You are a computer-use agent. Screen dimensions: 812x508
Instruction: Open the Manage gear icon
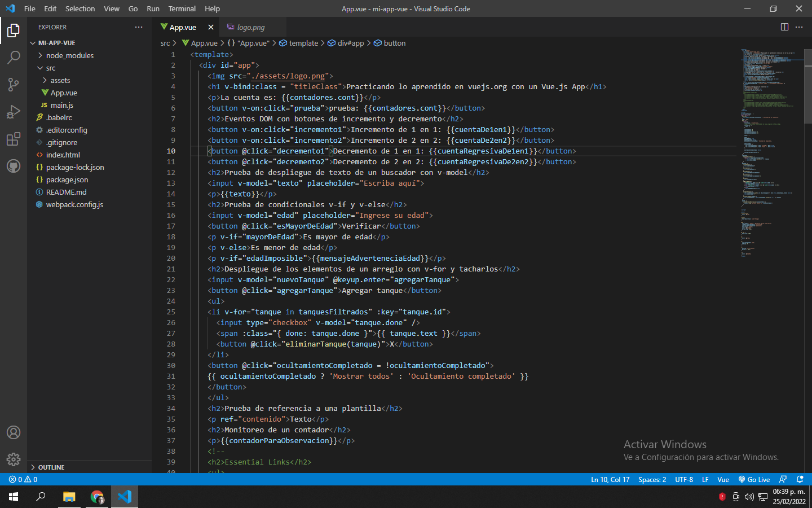click(x=14, y=459)
